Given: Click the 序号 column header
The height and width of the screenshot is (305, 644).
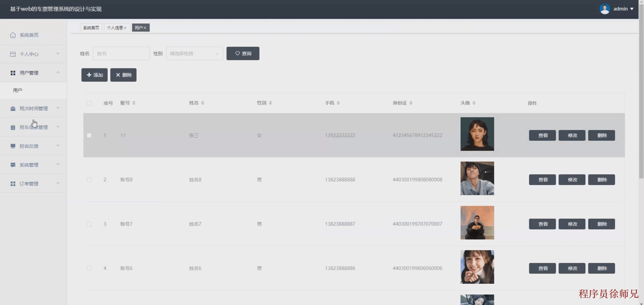Looking at the screenshot, I should 108,103.
